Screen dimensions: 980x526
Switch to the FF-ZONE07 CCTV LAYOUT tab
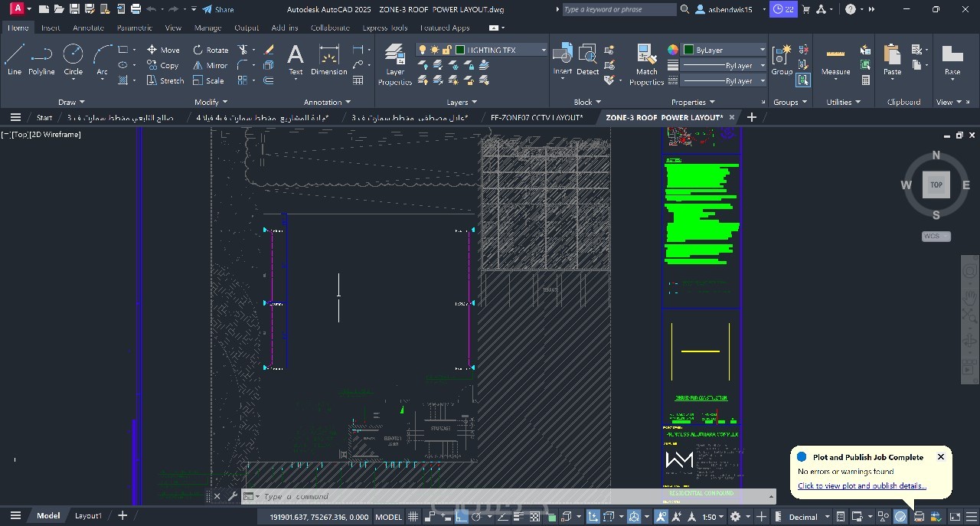pyautogui.click(x=536, y=117)
